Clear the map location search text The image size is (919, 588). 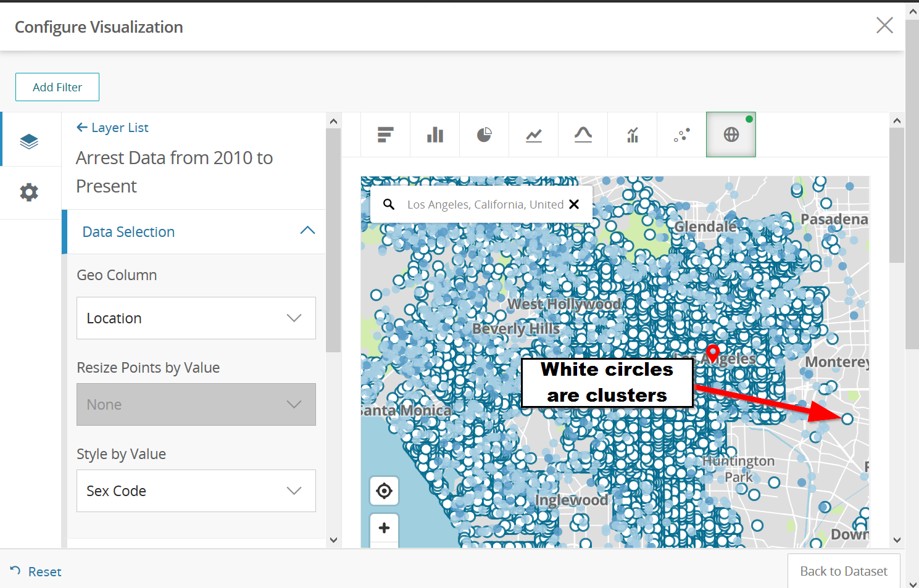[574, 204]
